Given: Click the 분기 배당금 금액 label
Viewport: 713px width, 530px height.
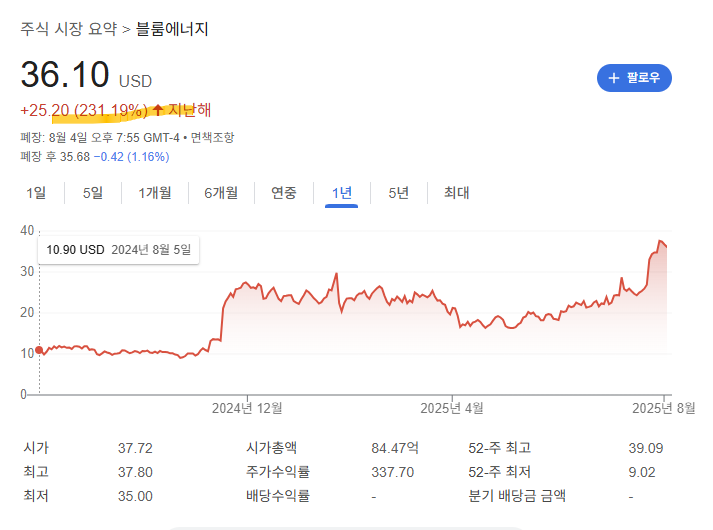Looking at the screenshot, I should coord(517,495).
